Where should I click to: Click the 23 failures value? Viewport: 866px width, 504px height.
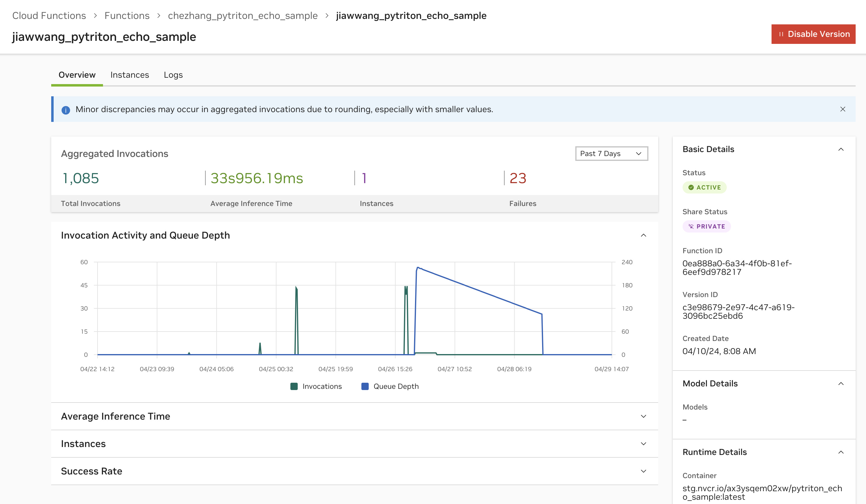pyautogui.click(x=517, y=178)
